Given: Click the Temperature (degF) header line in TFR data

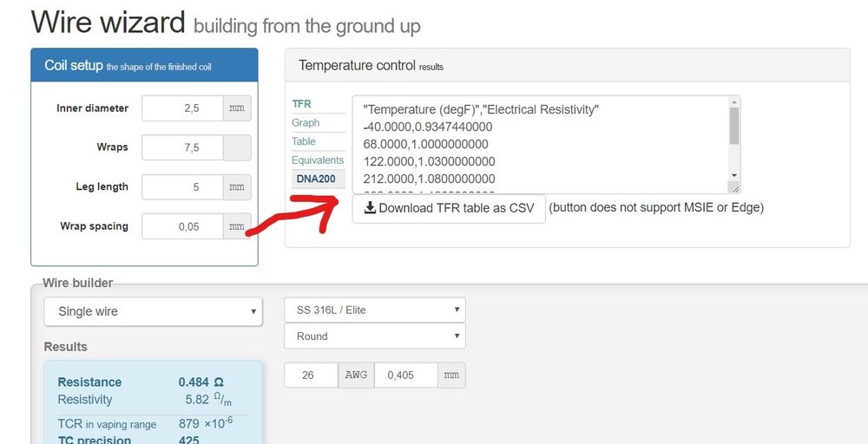Looking at the screenshot, I should (x=481, y=109).
